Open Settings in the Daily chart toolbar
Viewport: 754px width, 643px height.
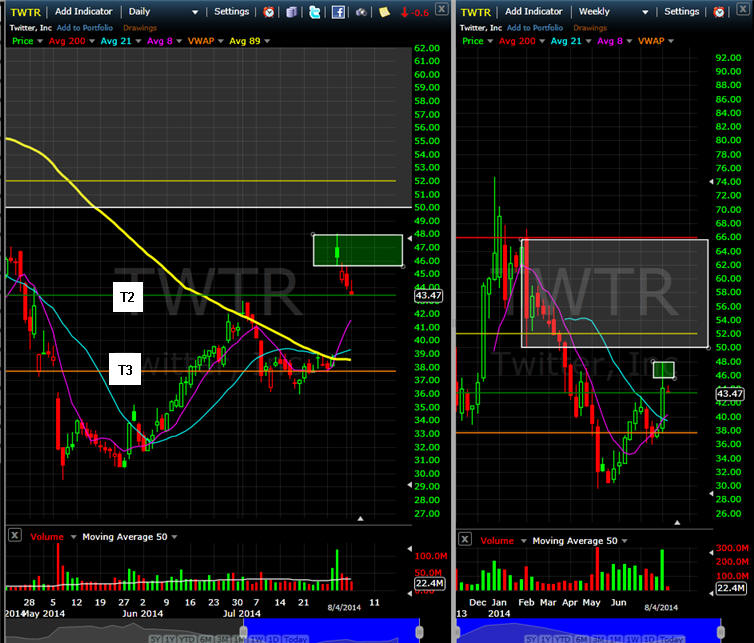pyautogui.click(x=231, y=12)
